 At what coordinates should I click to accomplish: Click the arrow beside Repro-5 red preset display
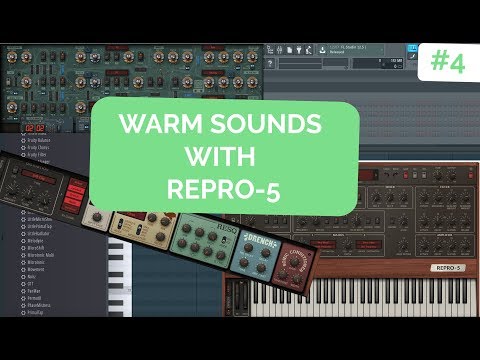click(376, 175)
